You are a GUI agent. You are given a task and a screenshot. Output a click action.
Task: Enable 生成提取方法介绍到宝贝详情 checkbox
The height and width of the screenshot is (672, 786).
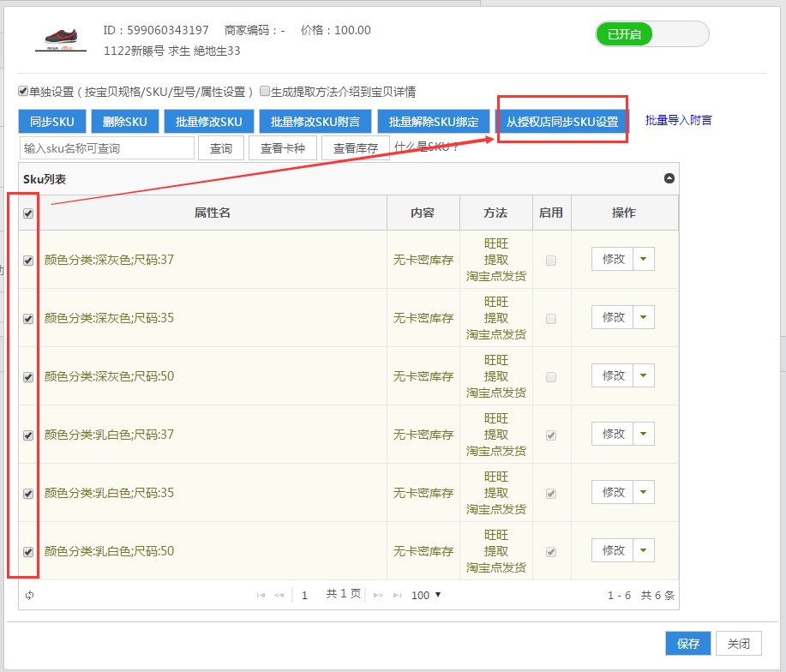[265, 91]
